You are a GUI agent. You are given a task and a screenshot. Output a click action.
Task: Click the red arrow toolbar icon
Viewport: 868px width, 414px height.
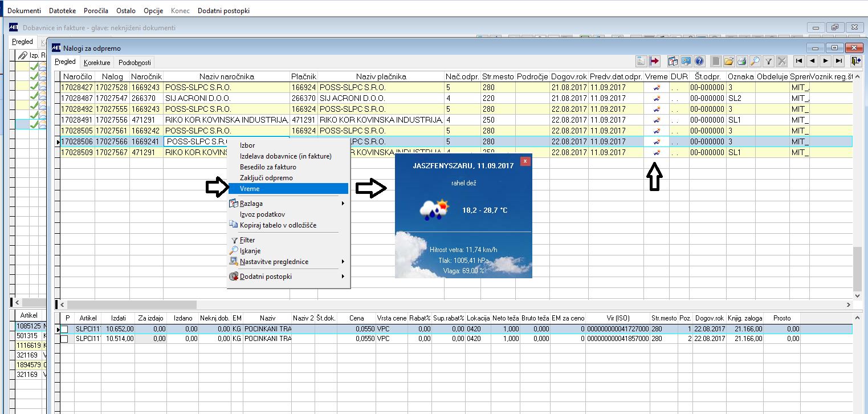[x=654, y=62]
